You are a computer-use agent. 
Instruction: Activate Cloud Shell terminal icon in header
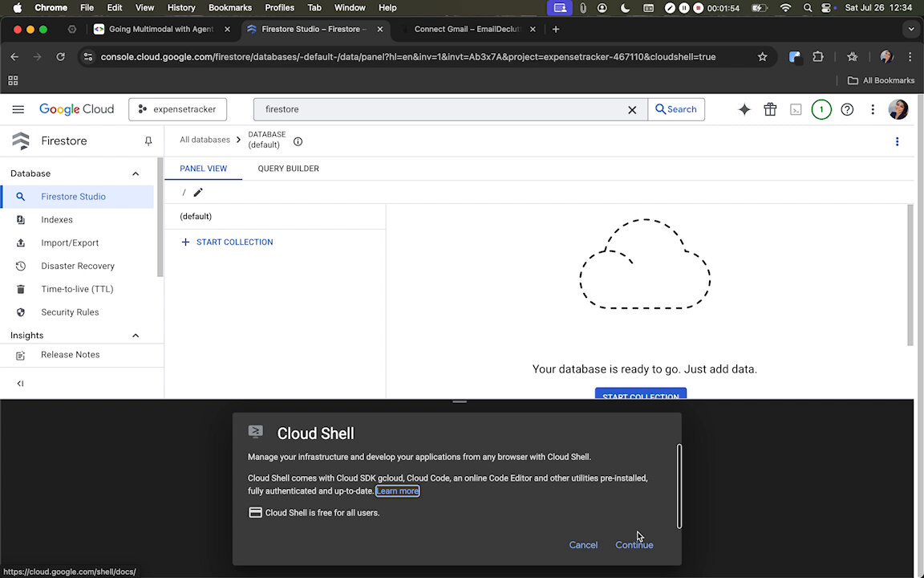click(x=796, y=110)
